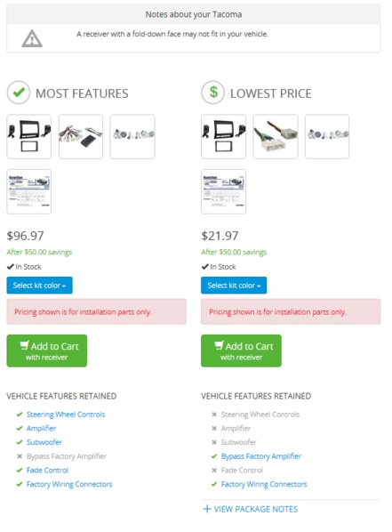Open instruction sheet thumbnail under Lowest Price
Viewport: 392px width, 532px height.
pos(223,191)
